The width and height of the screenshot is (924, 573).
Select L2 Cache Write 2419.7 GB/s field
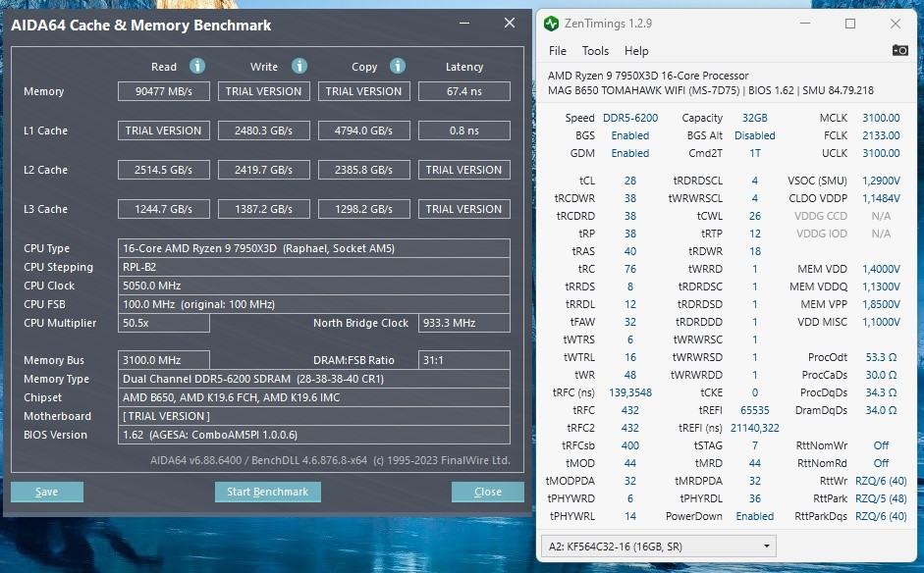pos(264,170)
